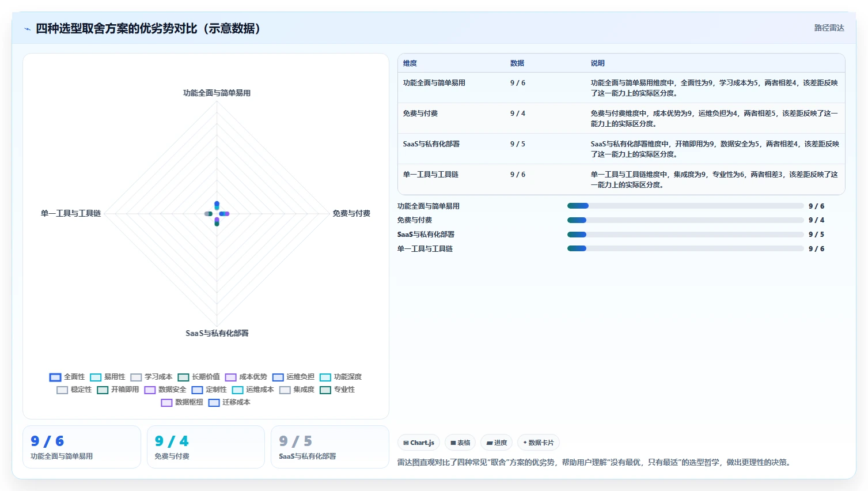
Task: Toggle the 功能深度 legend item
Action: 340,377
